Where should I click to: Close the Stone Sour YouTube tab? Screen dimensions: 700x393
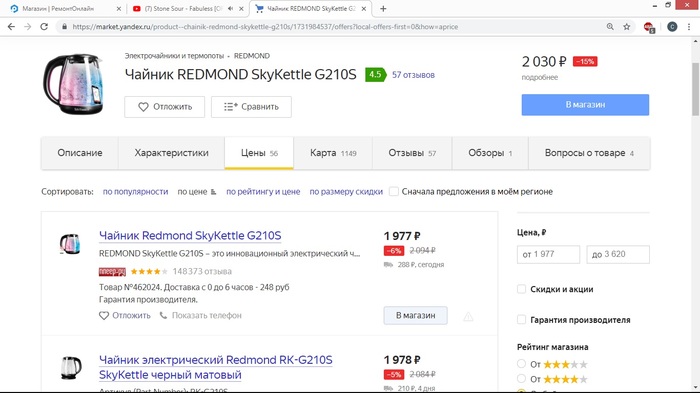click(x=241, y=8)
